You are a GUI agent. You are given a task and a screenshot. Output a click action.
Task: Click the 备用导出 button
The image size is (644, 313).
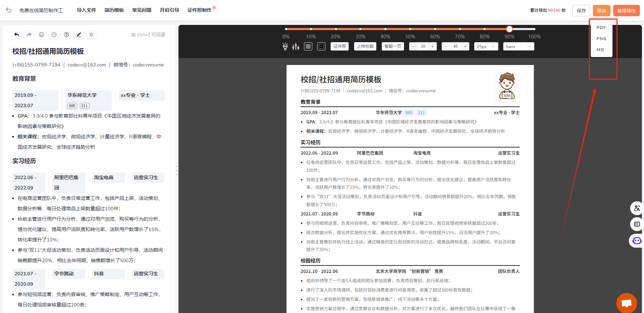click(x=626, y=10)
